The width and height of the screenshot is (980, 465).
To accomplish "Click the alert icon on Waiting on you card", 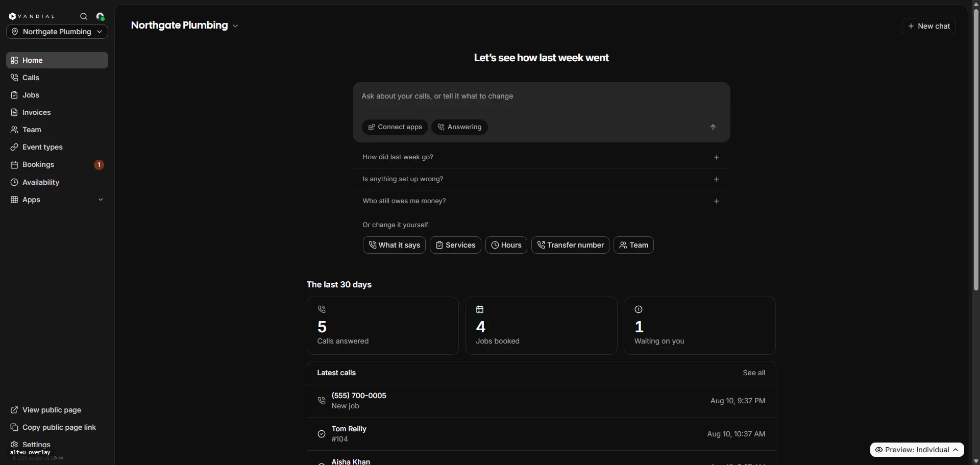I will click(639, 309).
